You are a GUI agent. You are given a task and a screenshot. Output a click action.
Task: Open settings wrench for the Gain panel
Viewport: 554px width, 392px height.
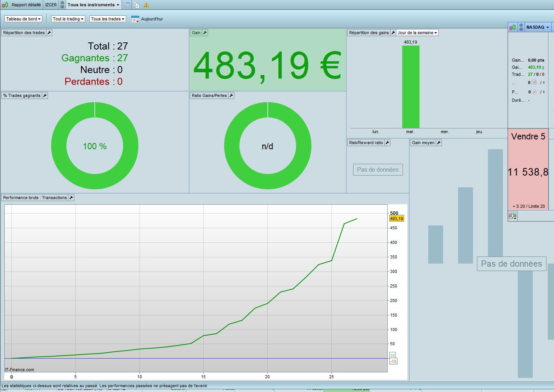pos(205,33)
